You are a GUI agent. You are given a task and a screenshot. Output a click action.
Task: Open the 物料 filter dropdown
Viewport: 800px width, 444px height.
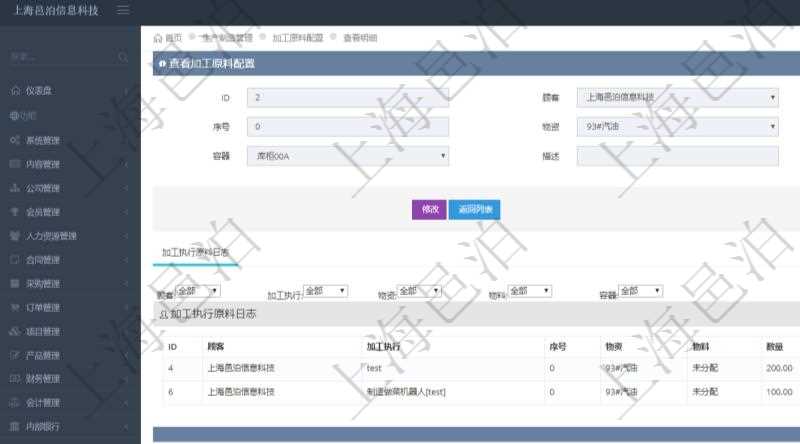tap(530, 291)
